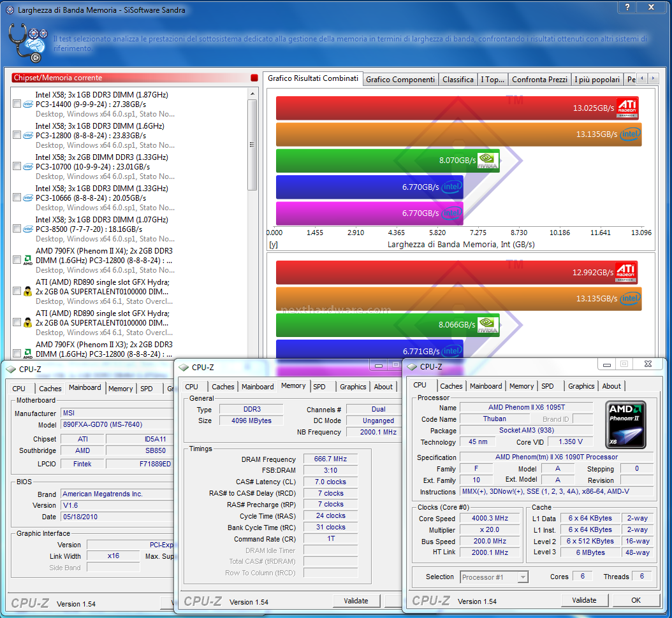Click the Intel logo beside PC3-14400 entry

(x=28, y=104)
